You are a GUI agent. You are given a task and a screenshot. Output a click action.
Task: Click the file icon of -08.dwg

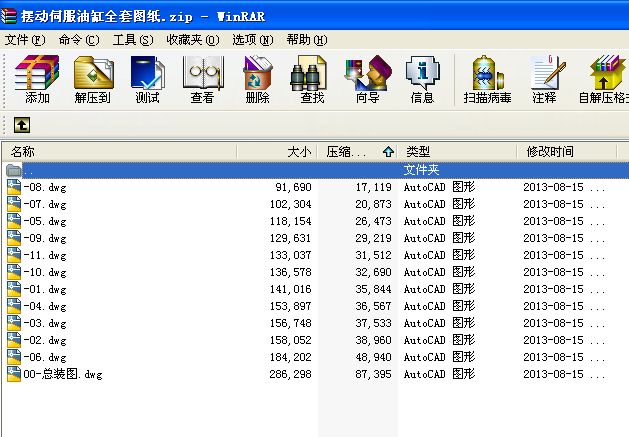click(14, 187)
